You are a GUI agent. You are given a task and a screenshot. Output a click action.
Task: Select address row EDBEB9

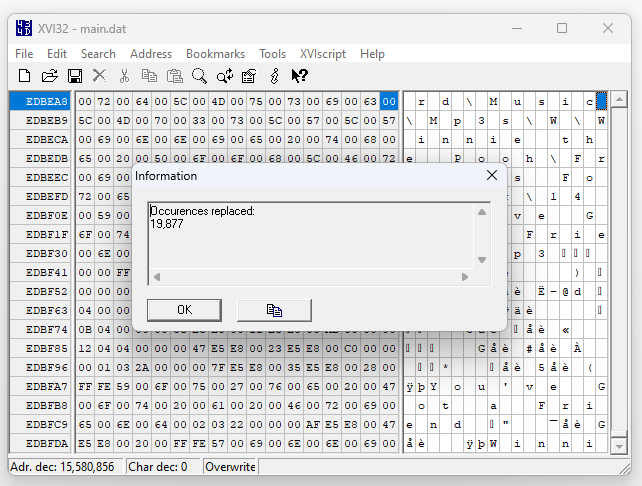point(40,120)
